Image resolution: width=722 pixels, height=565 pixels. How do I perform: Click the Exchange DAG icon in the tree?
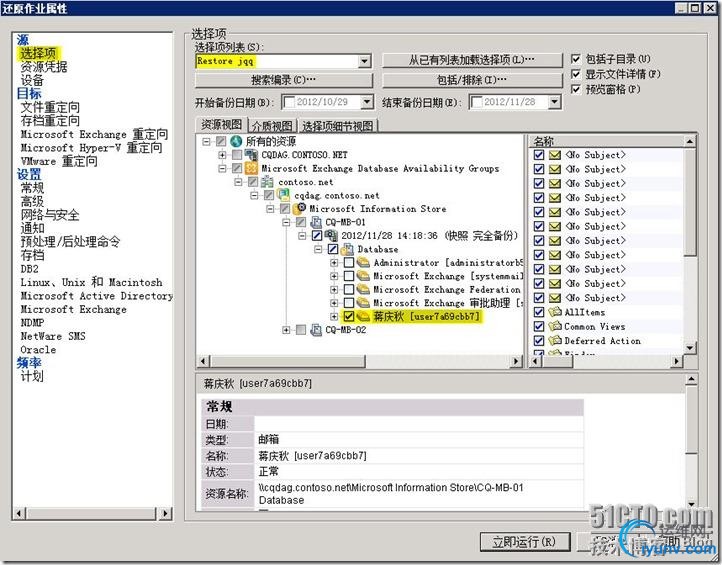pos(251,168)
